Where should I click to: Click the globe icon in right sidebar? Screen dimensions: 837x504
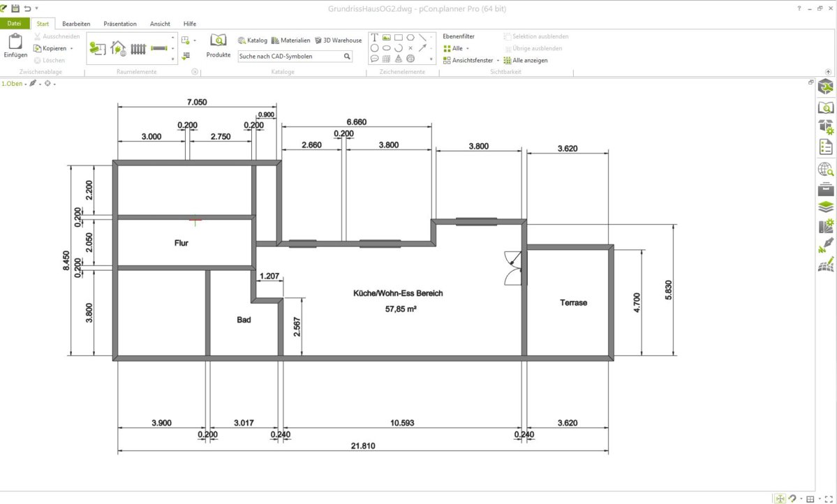click(826, 169)
